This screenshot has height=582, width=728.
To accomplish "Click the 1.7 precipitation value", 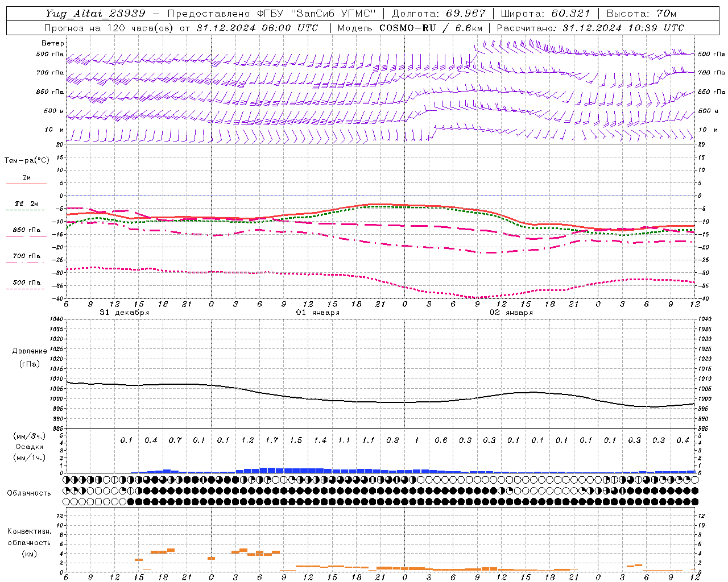I will point(272,440).
